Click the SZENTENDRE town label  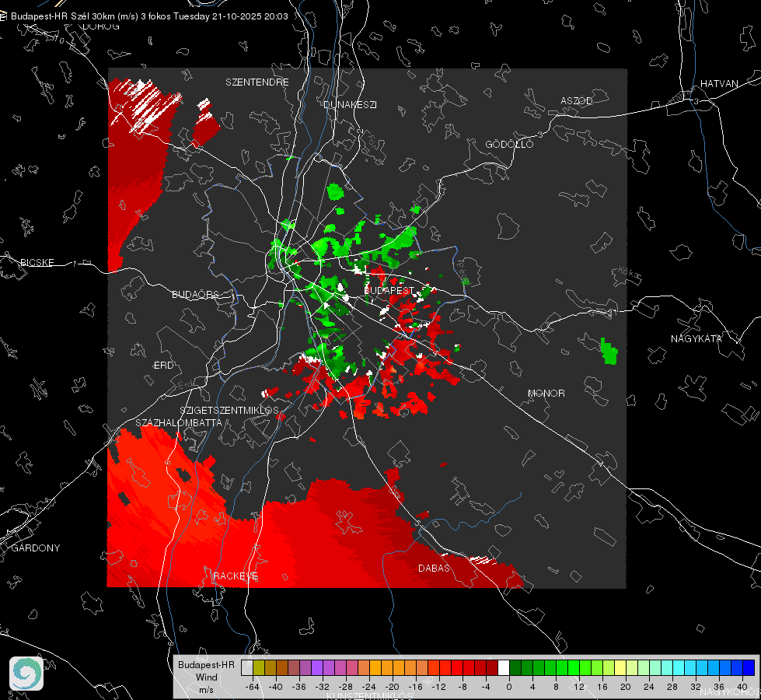click(x=257, y=82)
